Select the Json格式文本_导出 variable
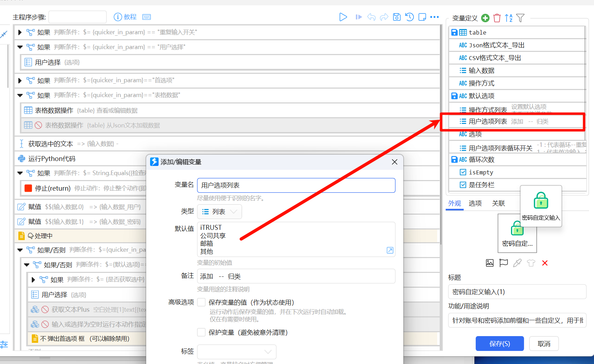The height and width of the screenshot is (364, 594). (x=517, y=45)
